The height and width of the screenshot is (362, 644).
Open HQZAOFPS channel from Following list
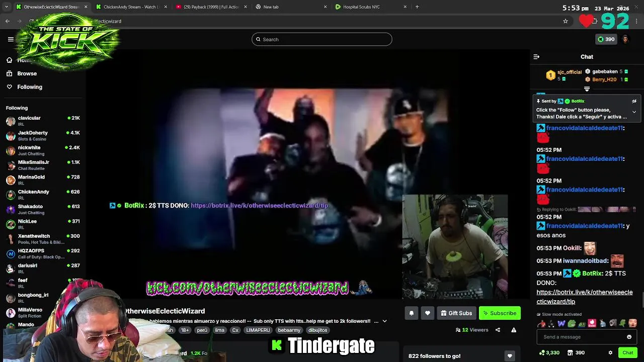[x=43, y=254]
